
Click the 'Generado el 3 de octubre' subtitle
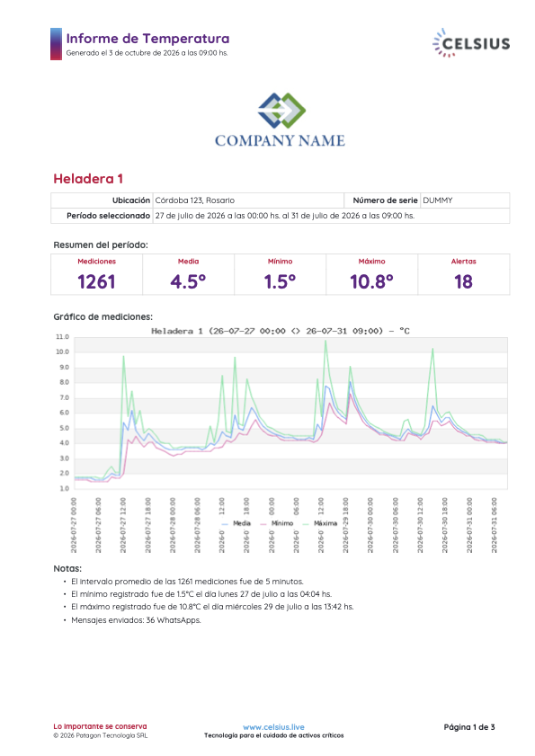coord(147,53)
